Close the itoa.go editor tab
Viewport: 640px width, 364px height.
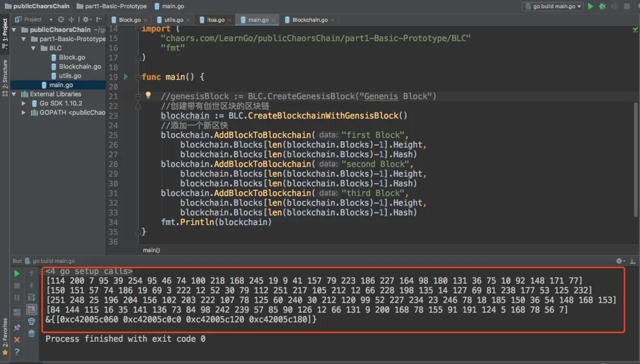pyautogui.click(x=230, y=20)
